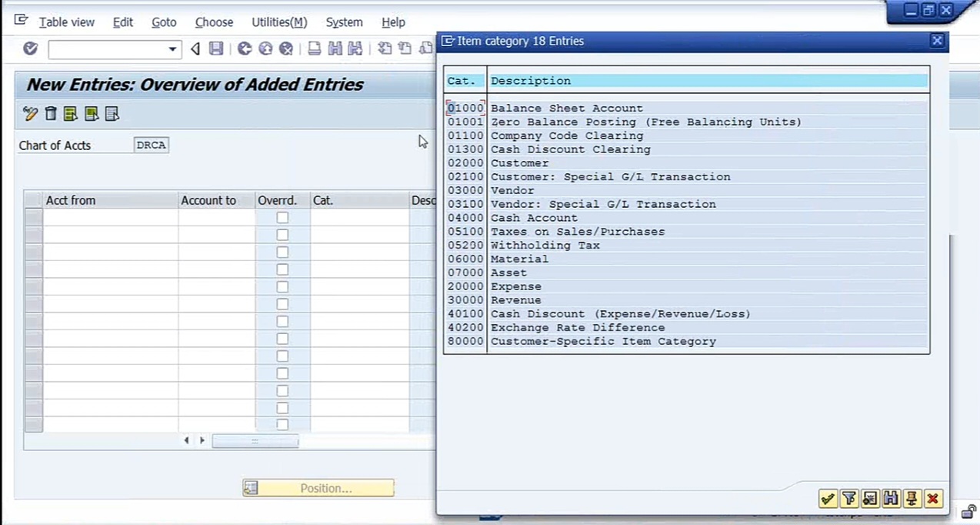Collapse the command field with the triangle
The width and height of the screenshot is (980, 525).
coord(195,49)
